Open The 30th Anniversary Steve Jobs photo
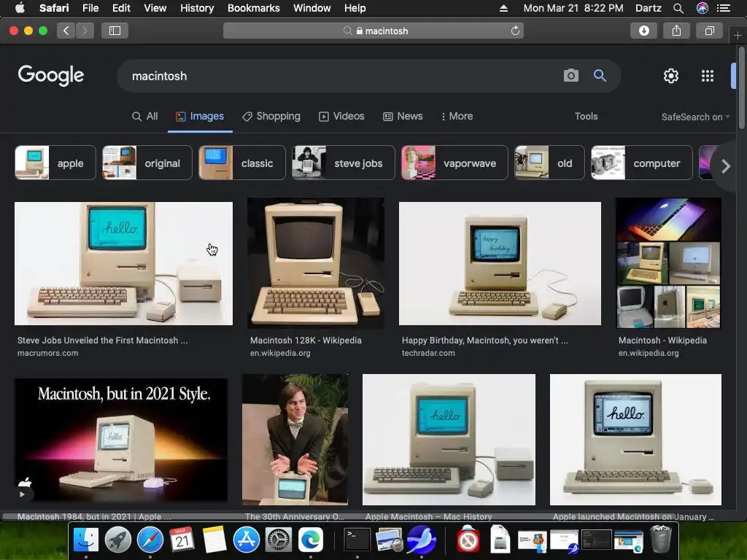The image size is (747, 560). coord(295,440)
